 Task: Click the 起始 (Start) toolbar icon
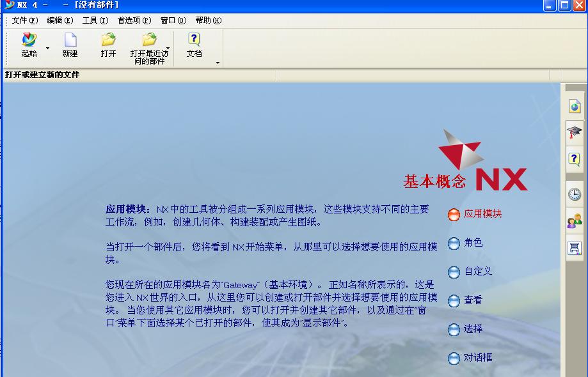click(29, 45)
